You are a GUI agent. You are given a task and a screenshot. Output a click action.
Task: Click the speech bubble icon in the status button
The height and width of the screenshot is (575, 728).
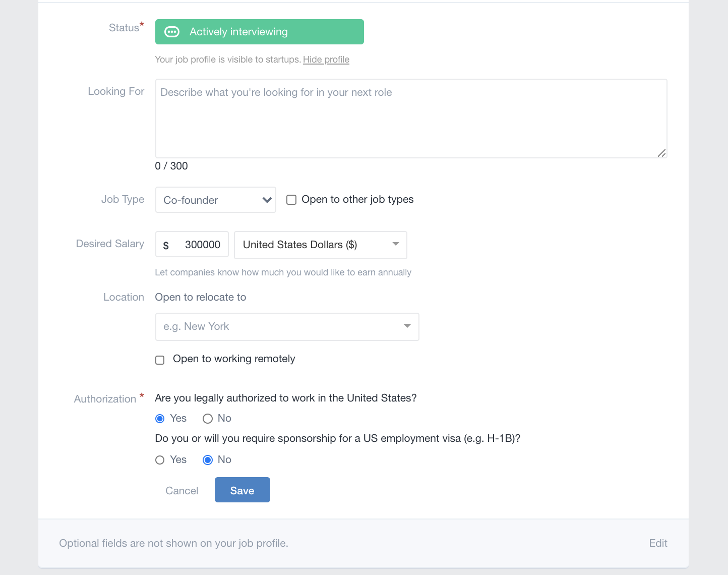(172, 32)
